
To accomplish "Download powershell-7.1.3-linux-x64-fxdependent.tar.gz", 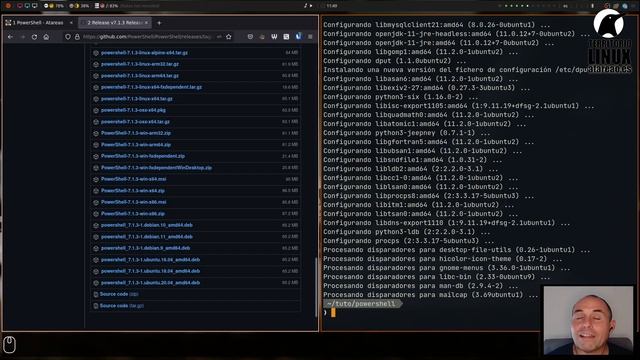I will click(151, 87).
